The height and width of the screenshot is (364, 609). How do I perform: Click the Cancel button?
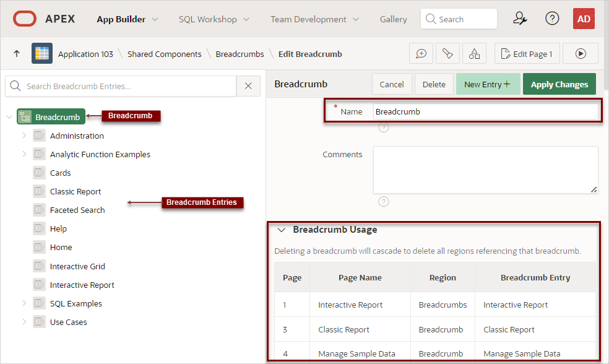point(392,84)
